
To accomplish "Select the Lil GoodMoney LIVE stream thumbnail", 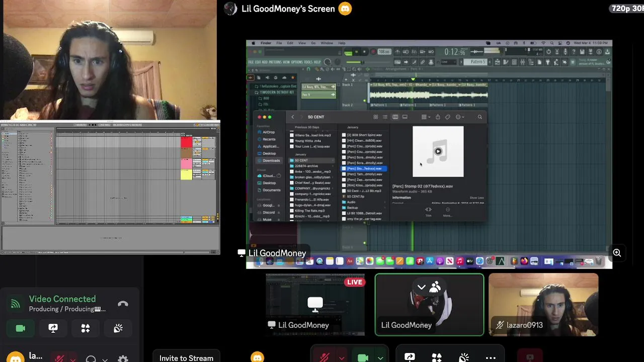I will tap(315, 304).
